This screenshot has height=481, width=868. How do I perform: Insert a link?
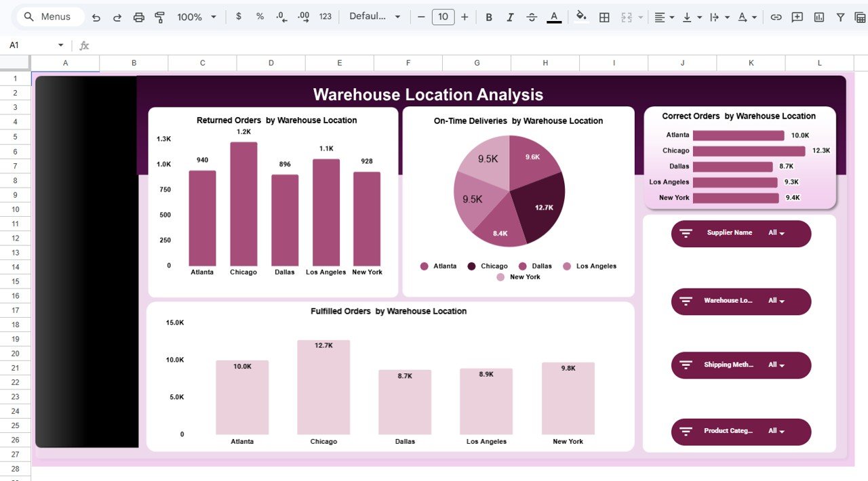pos(776,16)
